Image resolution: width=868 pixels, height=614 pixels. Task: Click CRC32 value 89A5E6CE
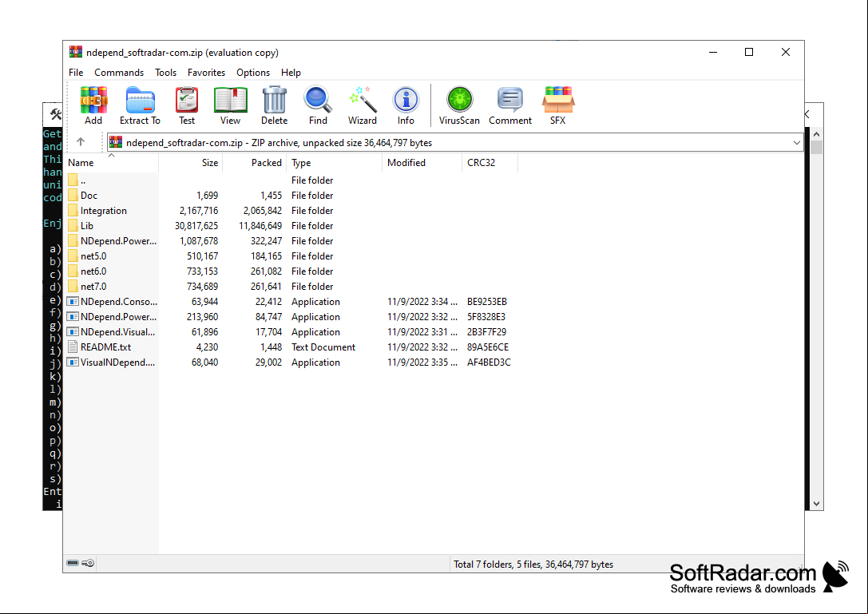[x=488, y=347]
